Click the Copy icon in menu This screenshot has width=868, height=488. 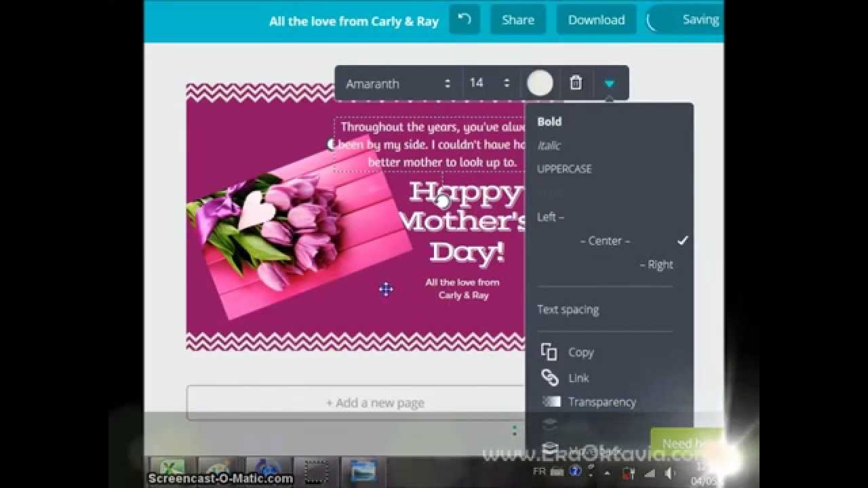click(549, 352)
